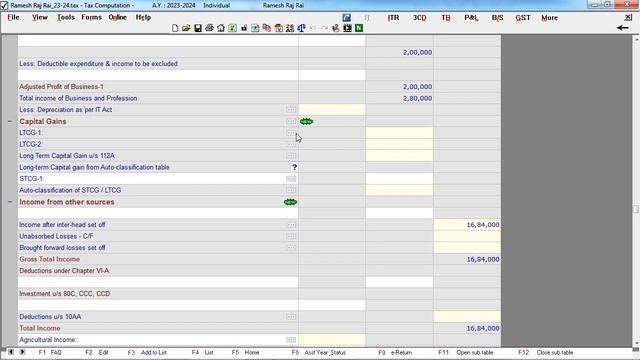Click the green N toolbar icon
This screenshot has height=360, width=640.
click(359, 28)
